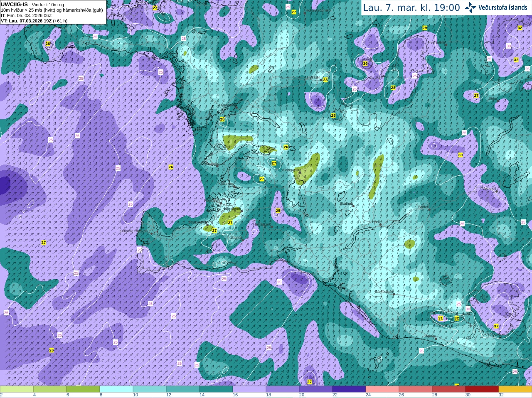Image resolution: width=532 pixels, height=398 pixels.
Task: Click the Sámsstaðir station label
Action: coord(384,292)
